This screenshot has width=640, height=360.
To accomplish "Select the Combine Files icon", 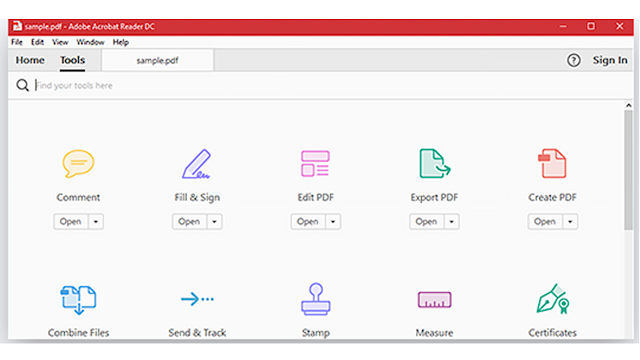I will pyautogui.click(x=78, y=300).
